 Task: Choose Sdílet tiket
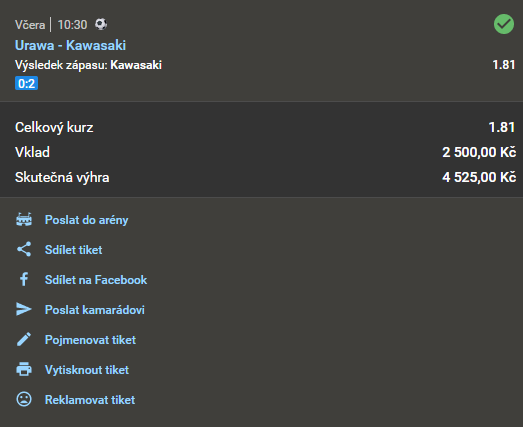[73, 250]
